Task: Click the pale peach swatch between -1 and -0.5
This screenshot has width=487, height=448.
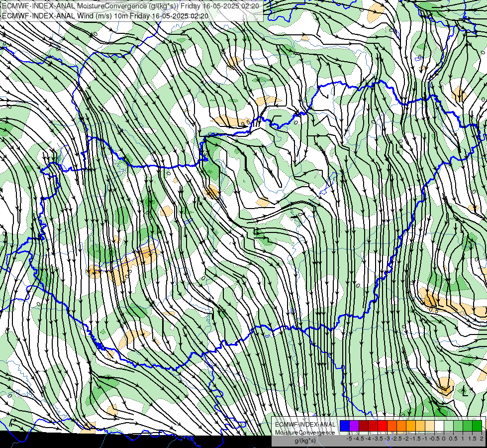Action: (429, 426)
